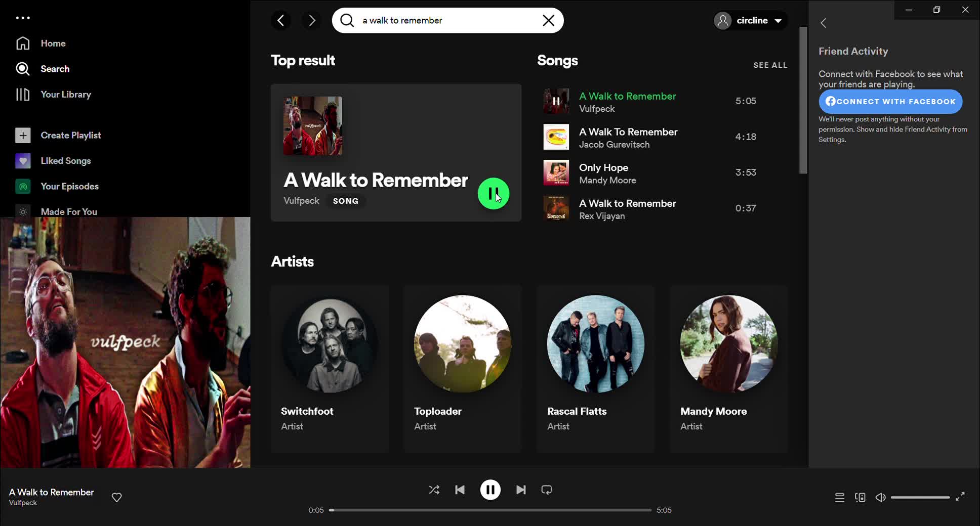This screenshot has height=526, width=980.
Task: Create a new playlist
Action: tap(71, 135)
